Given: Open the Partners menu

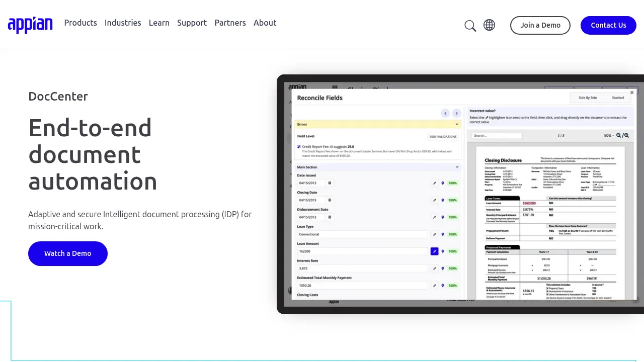Looking at the screenshot, I should 230,23.
